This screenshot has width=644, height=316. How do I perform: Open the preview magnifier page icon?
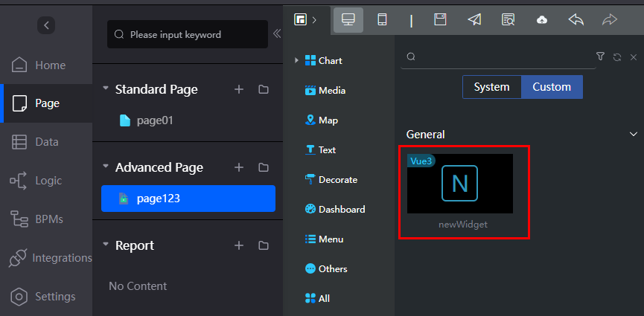point(508,19)
